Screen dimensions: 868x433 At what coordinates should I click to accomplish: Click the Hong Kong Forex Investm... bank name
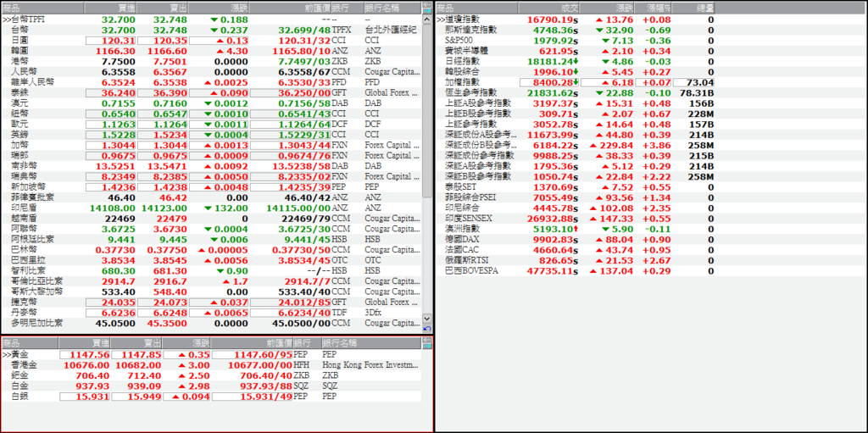pyautogui.click(x=371, y=365)
